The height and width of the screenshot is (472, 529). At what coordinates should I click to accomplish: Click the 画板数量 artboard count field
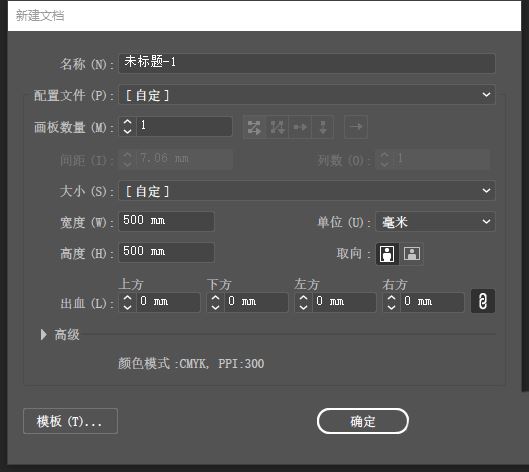tap(184, 127)
